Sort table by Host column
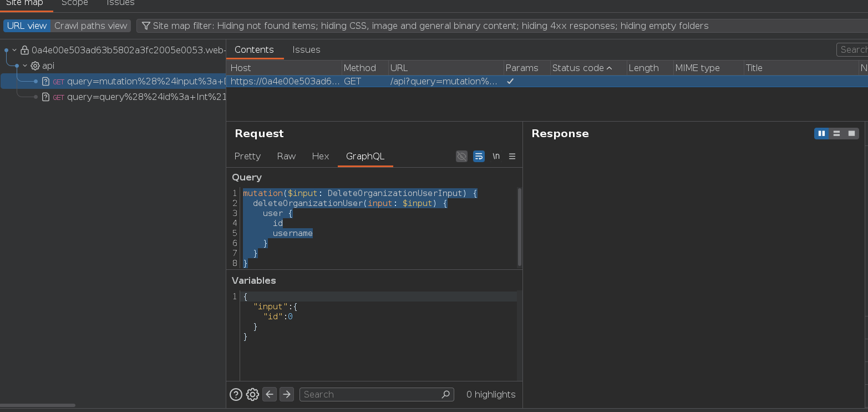The image size is (868, 412). (283, 68)
